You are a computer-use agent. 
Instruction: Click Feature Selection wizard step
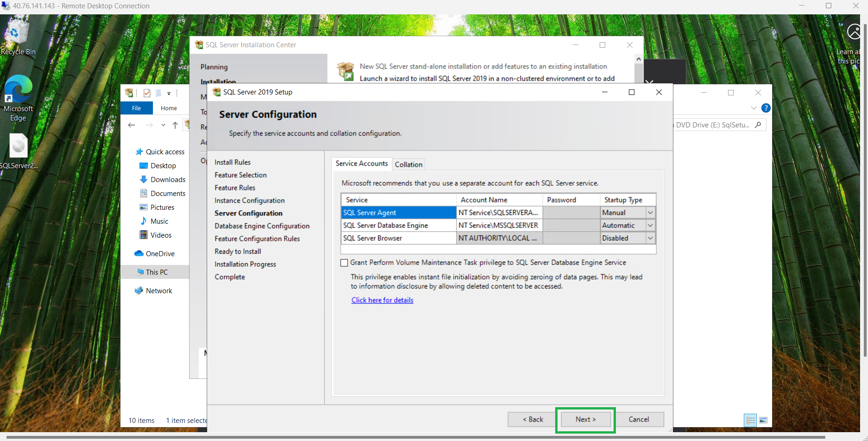coord(241,175)
